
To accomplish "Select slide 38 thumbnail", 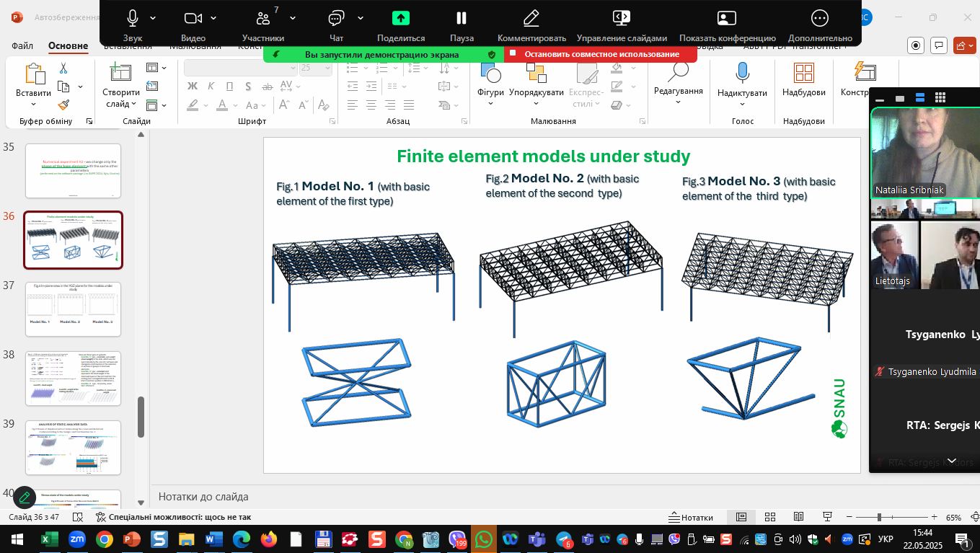I will pos(74,379).
